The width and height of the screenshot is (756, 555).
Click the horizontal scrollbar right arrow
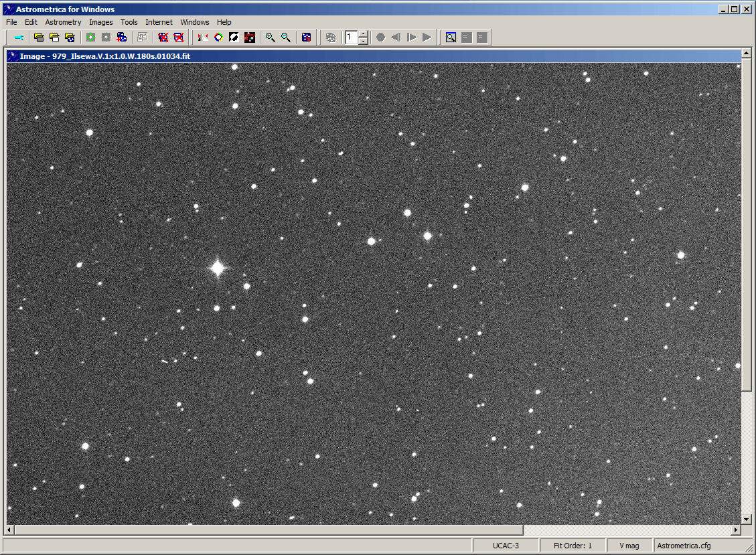pyautogui.click(x=735, y=530)
